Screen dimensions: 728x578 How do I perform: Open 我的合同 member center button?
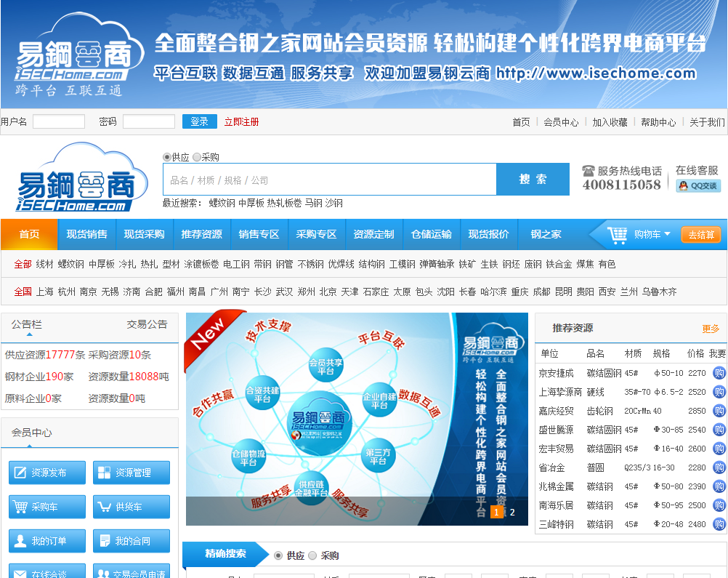tap(132, 541)
